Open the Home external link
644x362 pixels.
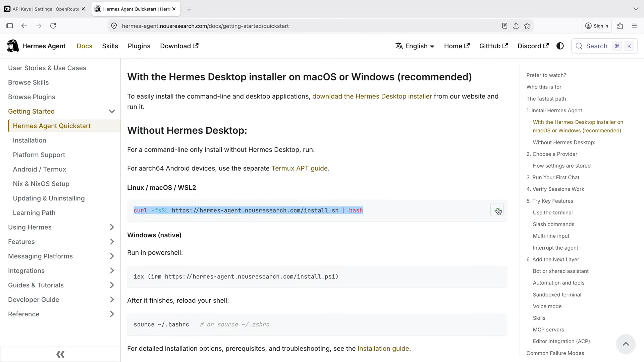tap(457, 46)
